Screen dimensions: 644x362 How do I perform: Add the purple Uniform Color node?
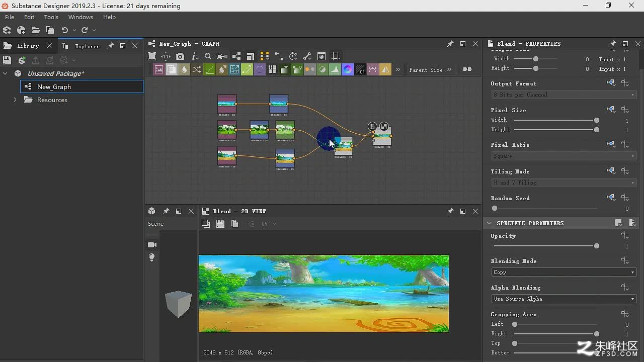(x=260, y=69)
